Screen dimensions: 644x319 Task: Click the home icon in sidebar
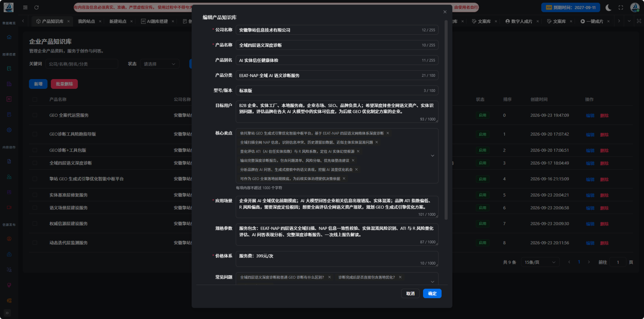(x=9, y=37)
